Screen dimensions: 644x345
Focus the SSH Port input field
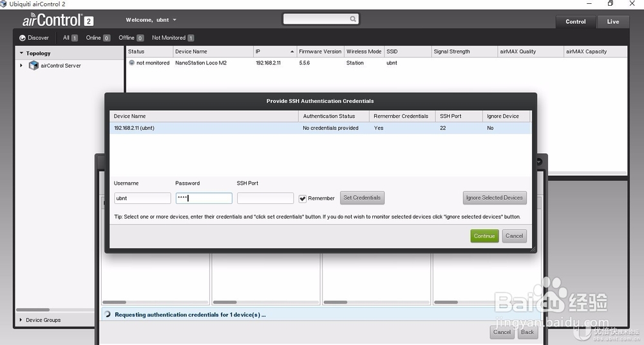tap(265, 198)
